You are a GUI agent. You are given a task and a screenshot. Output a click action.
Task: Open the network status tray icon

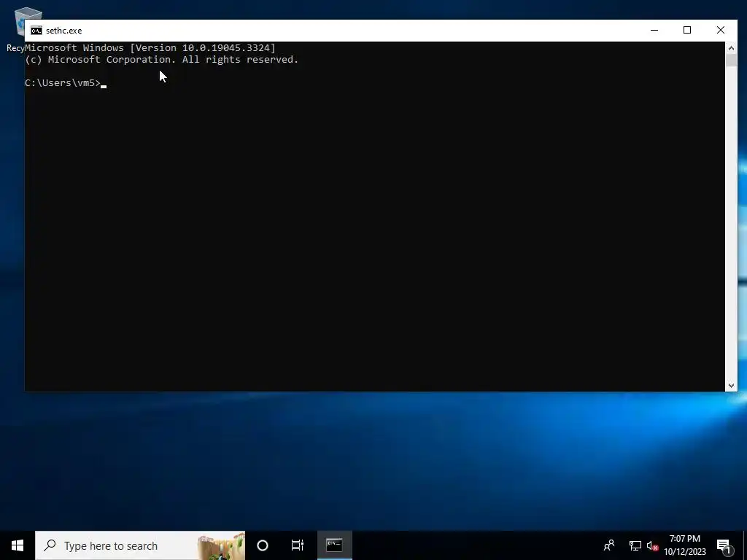[x=635, y=545]
